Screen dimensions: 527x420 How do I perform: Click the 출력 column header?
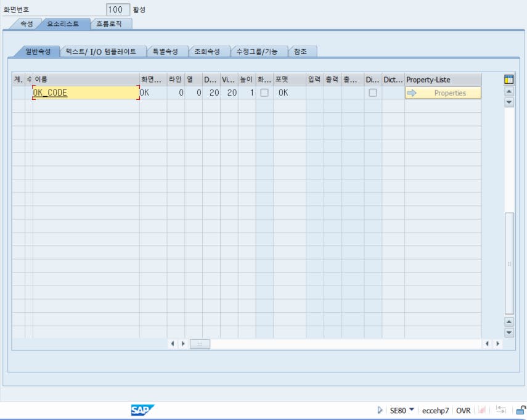click(x=333, y=80)
